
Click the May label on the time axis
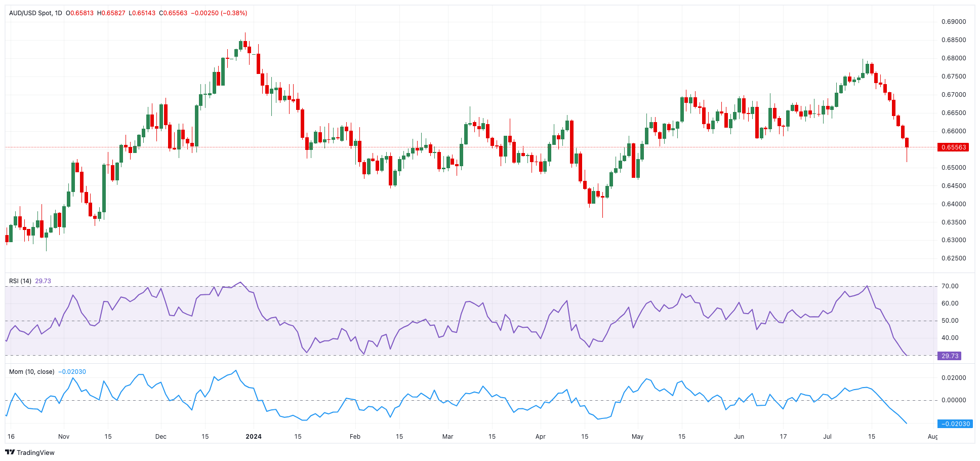coord(637,436)
